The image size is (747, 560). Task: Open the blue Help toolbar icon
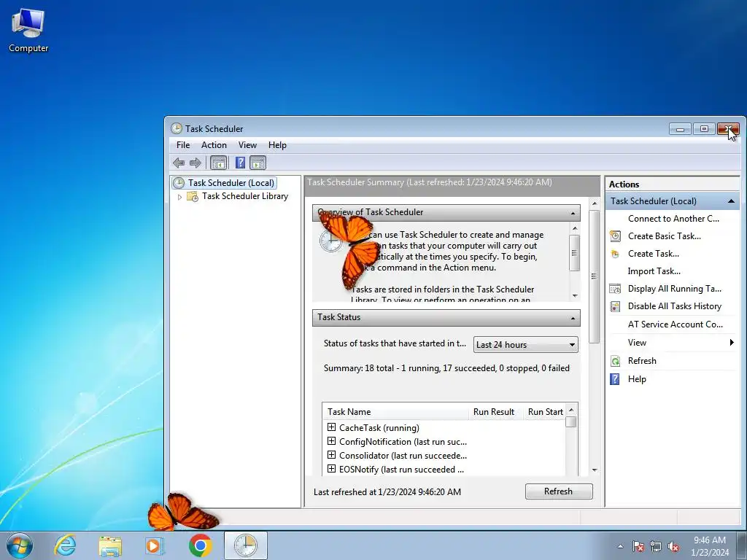click(240, 163)
